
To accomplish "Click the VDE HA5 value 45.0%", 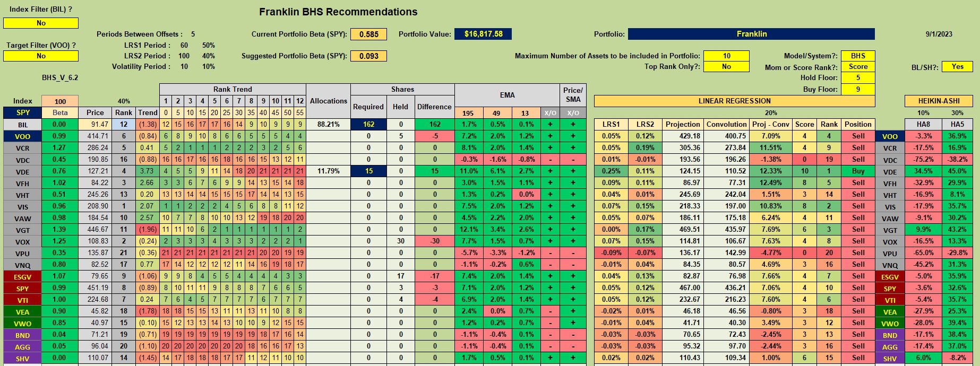I will [957, 171].
